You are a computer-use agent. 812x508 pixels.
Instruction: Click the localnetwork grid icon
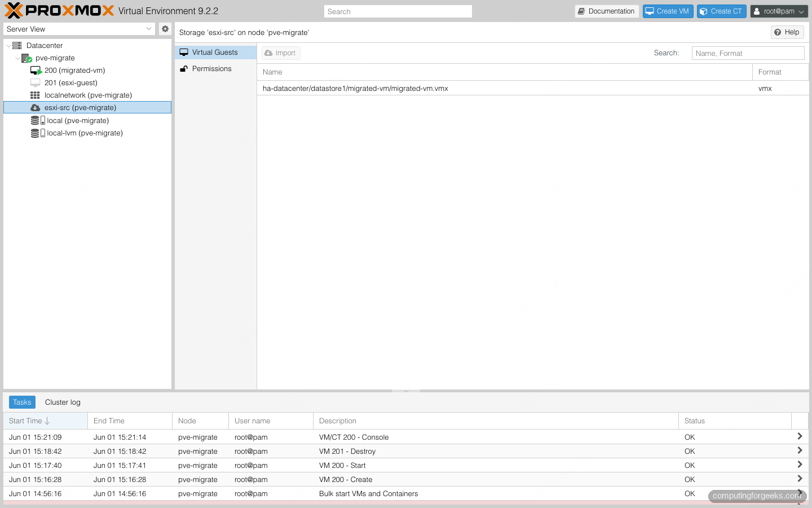pos(35,95)
